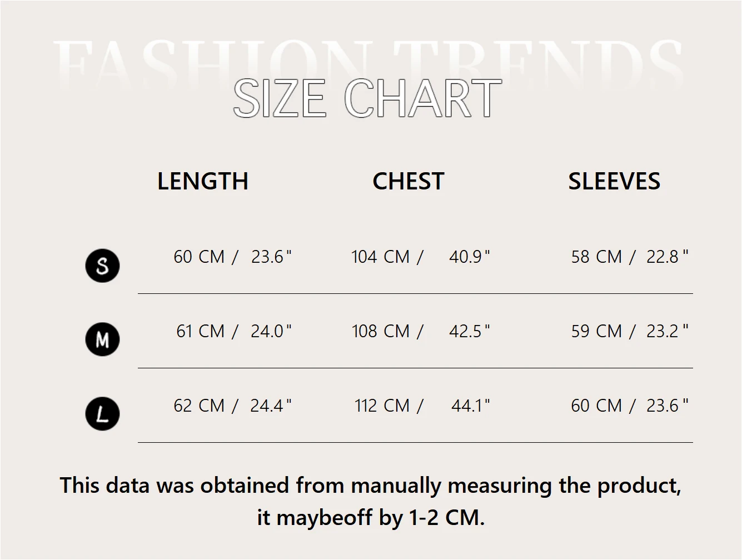Viewport: 742px width, 560px height.
Task: Select the large chest value 112 CM
Action: [x=382, y=406]
